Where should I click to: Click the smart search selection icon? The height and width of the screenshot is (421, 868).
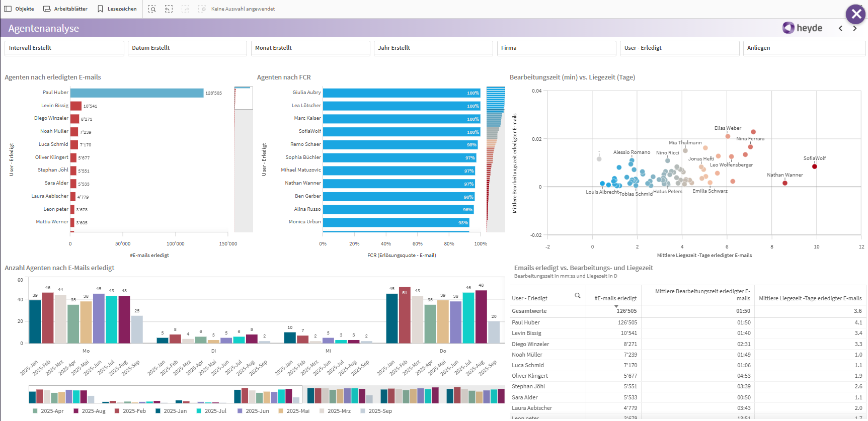(x=152, y=9)
